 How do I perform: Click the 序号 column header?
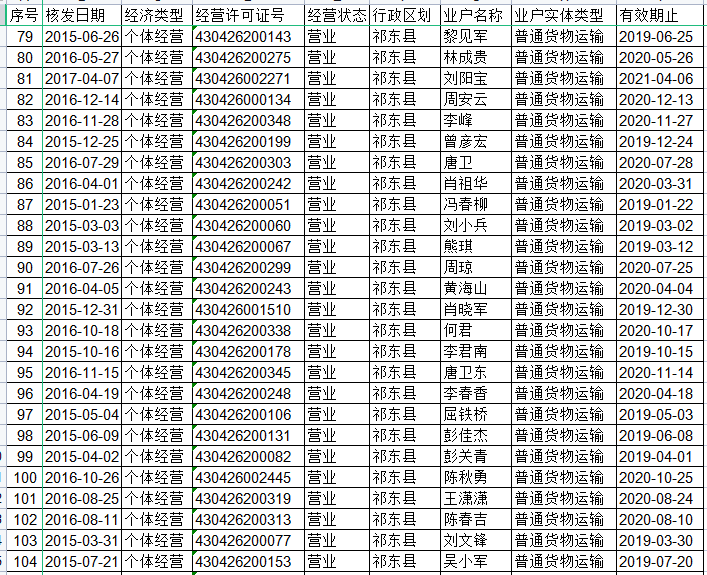click(x=24, y=15)
